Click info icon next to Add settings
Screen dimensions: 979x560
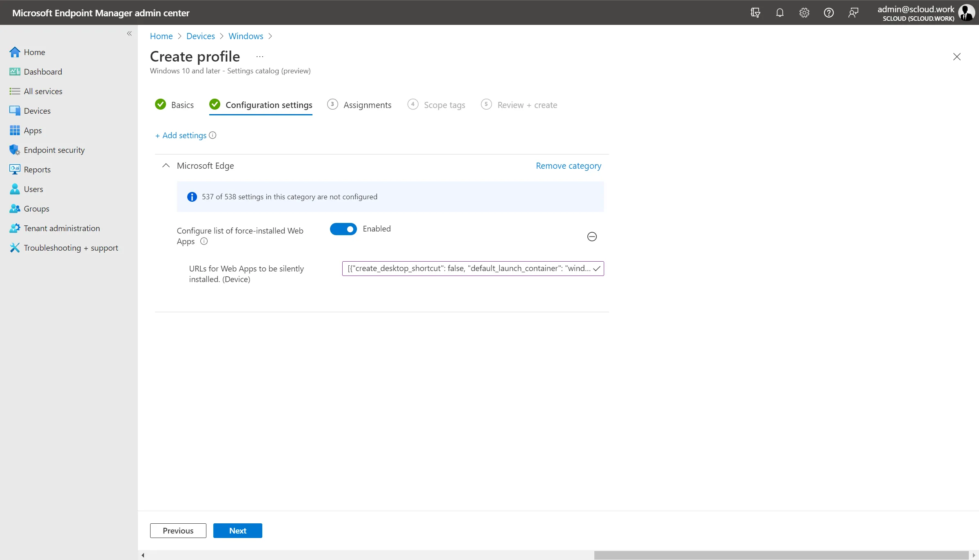(x=213, y=135)
